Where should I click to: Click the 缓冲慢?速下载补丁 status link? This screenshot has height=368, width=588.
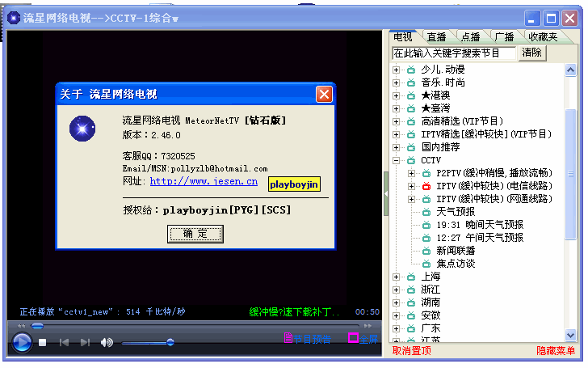click(294, 312)
